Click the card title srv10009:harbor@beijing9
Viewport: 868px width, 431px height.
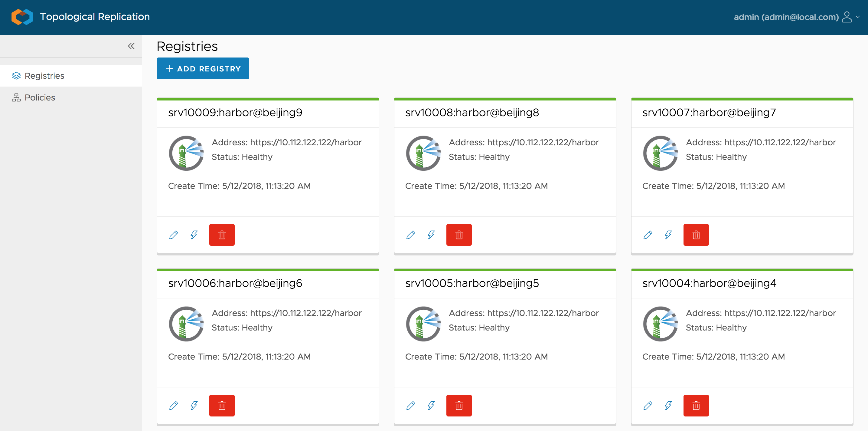(235, 113)
